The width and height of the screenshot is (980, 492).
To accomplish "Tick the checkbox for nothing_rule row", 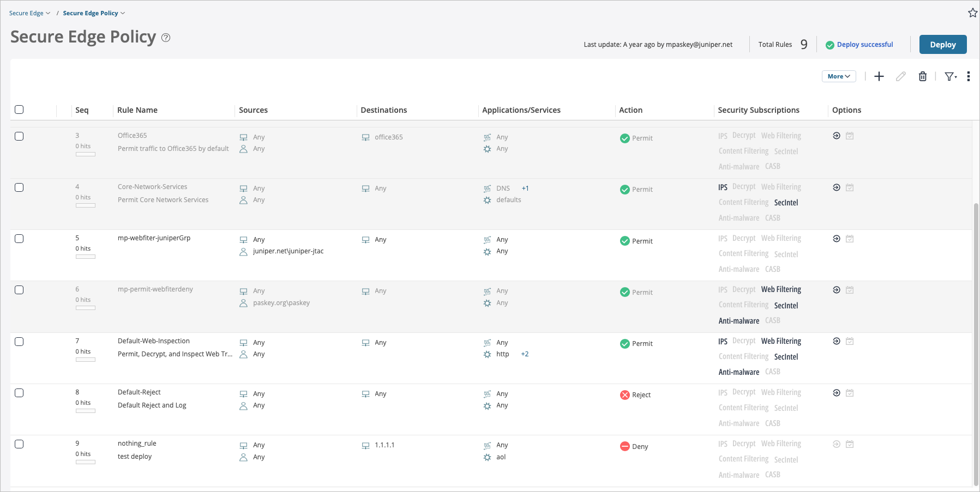I will tap(19, 444).
